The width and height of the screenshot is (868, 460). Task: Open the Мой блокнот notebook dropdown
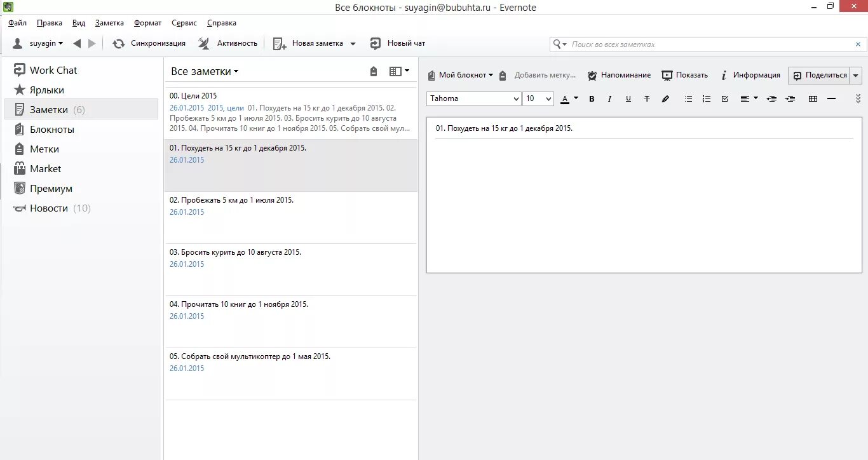[x=461, y=75]
